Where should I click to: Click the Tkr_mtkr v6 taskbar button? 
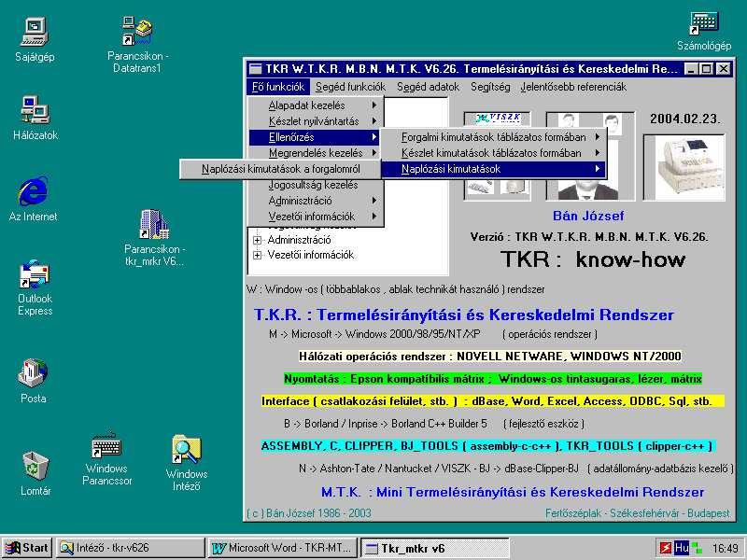435,548
